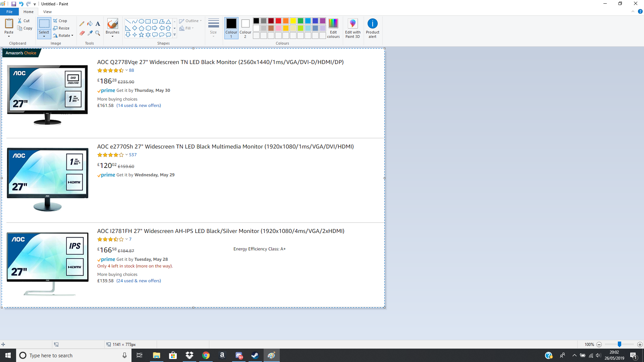This screenshot has width=644, height=362.
Task: Choose the Oval shape
Action: tap(141, 21)
